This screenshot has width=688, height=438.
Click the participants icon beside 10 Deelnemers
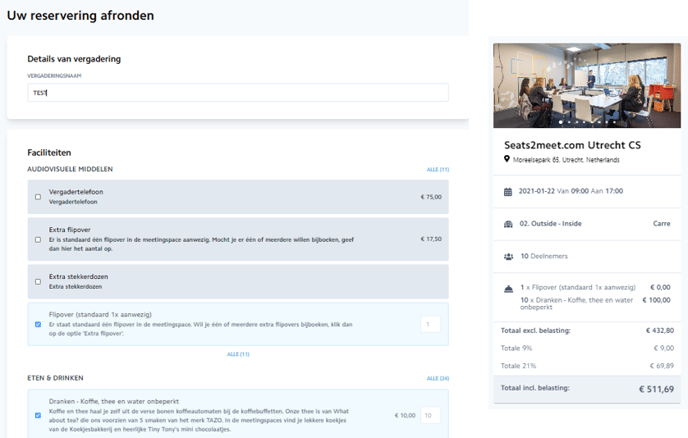coord(508,255)
